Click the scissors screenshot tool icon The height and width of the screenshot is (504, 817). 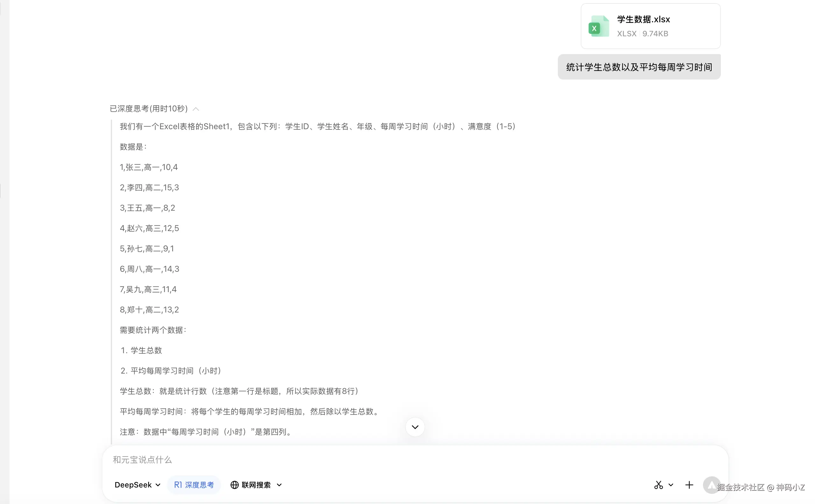click(658, 485)
